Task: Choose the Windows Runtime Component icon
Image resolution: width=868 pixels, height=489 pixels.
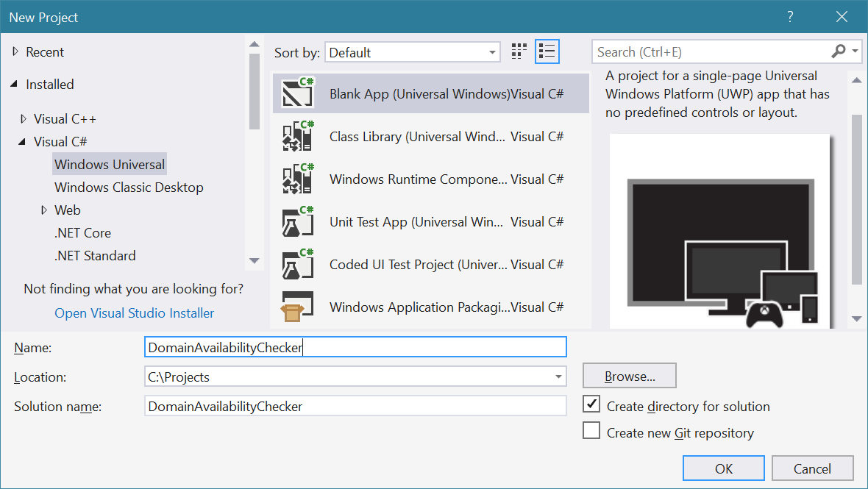Action: click(x=298, y=179)
